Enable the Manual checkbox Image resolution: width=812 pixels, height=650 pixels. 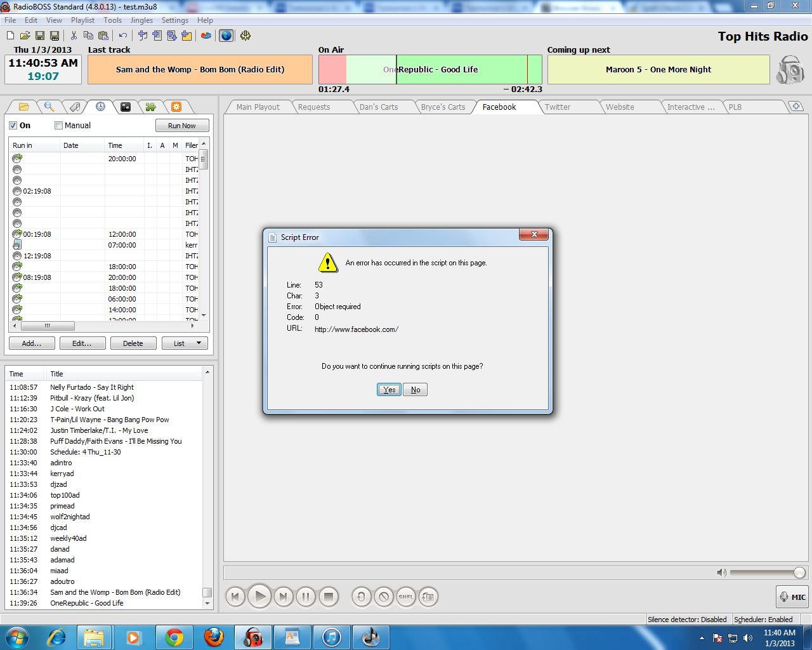point(59,126)
